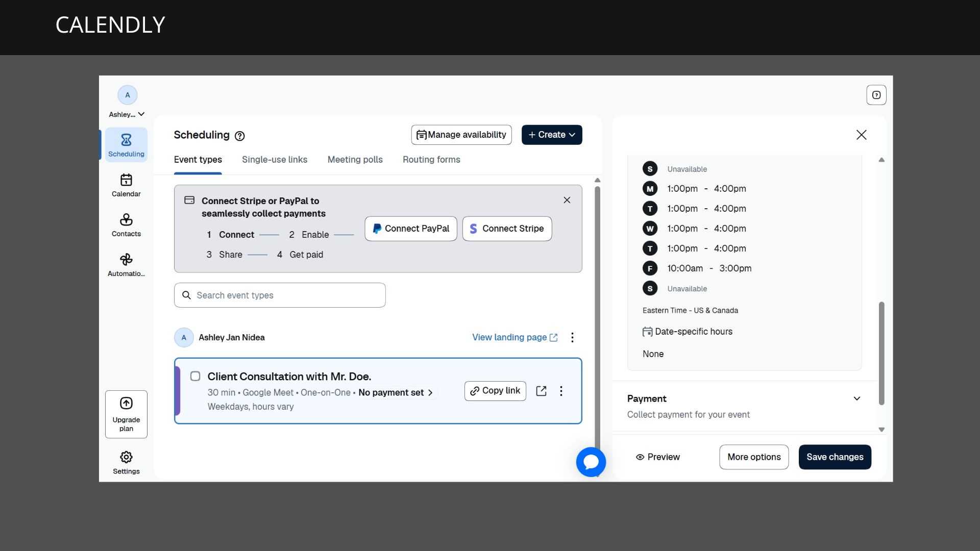Screen dimensions: 980x551
Task: Click the Wednesday W day circle
Action: (x=650, y=229)
